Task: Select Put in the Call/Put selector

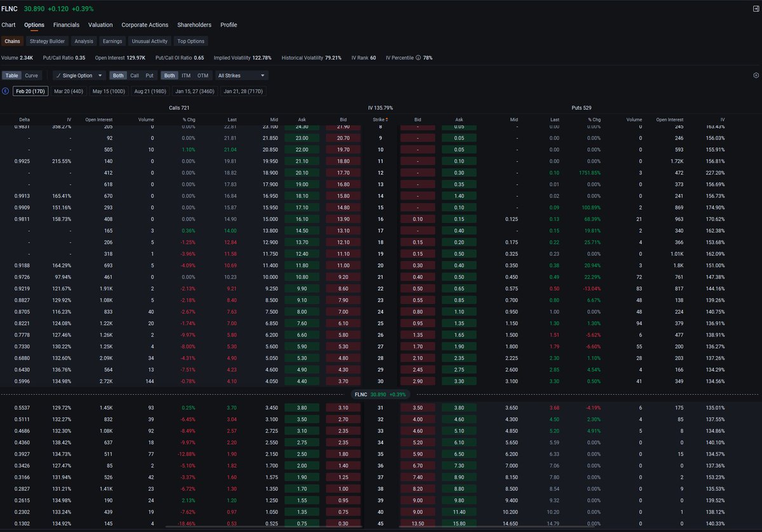Action: [149, 76]
